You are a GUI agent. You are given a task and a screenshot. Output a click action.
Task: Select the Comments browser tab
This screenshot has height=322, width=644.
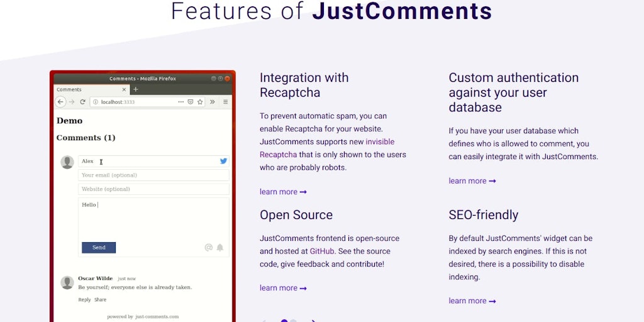(92, 89)
